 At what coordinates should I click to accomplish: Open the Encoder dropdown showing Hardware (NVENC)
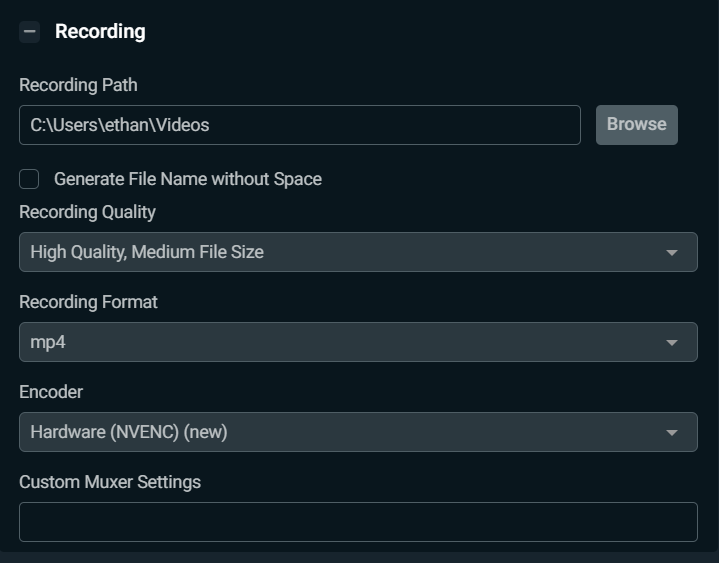[358, 432]
